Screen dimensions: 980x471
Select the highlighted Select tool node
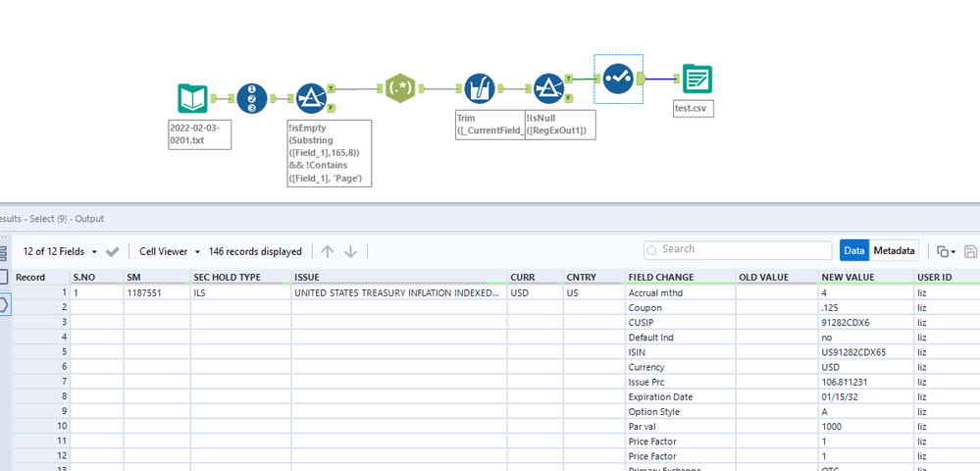coord(618,78)
